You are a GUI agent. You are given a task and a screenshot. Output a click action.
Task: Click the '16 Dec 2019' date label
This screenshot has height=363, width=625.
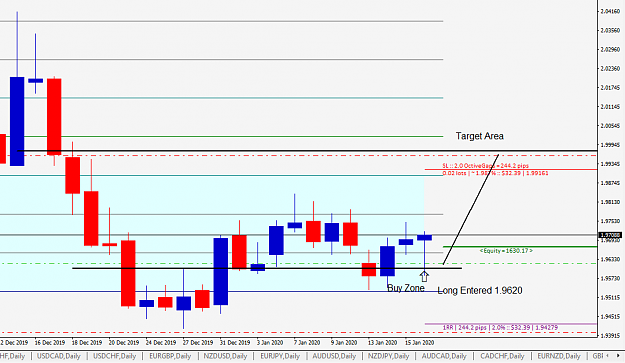pos(49,343)
